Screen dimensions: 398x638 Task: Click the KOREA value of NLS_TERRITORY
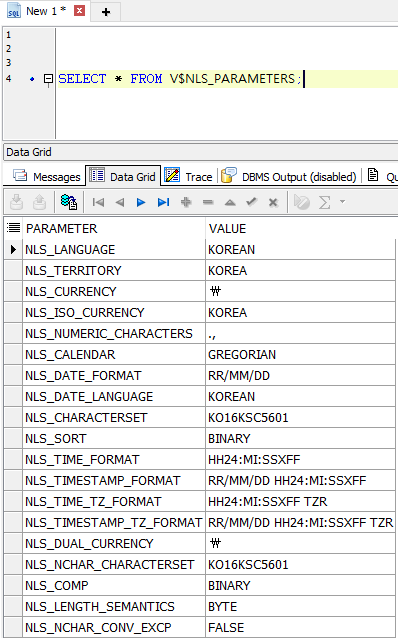pos(300,271)
